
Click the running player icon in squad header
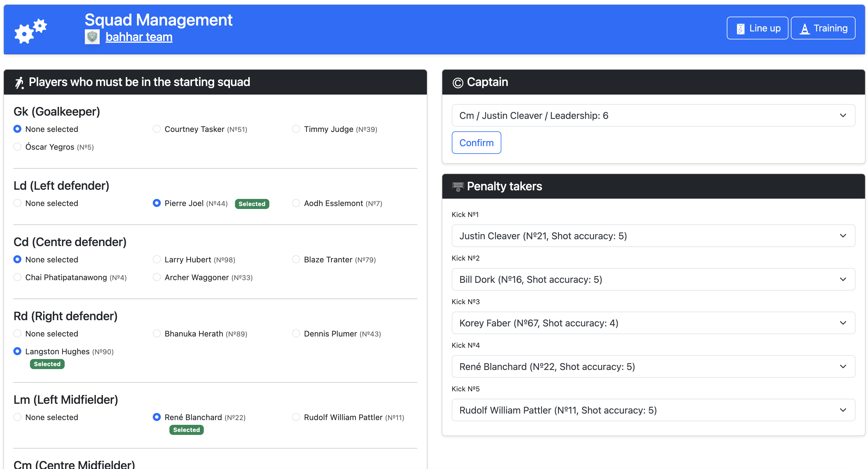(x=19, y=82)
